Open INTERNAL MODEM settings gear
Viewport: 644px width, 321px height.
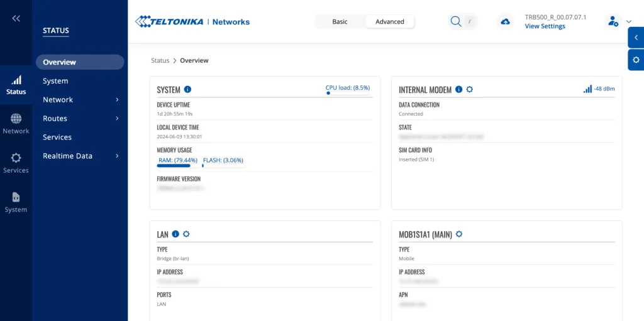click(x=469, y=89)
